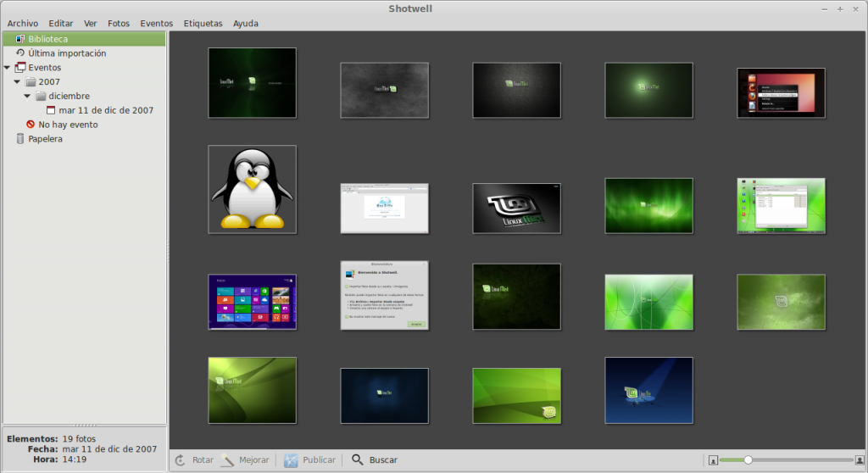868x473 pixels.
Task: Open the Editar menu
Action: (x=61, y=23)
